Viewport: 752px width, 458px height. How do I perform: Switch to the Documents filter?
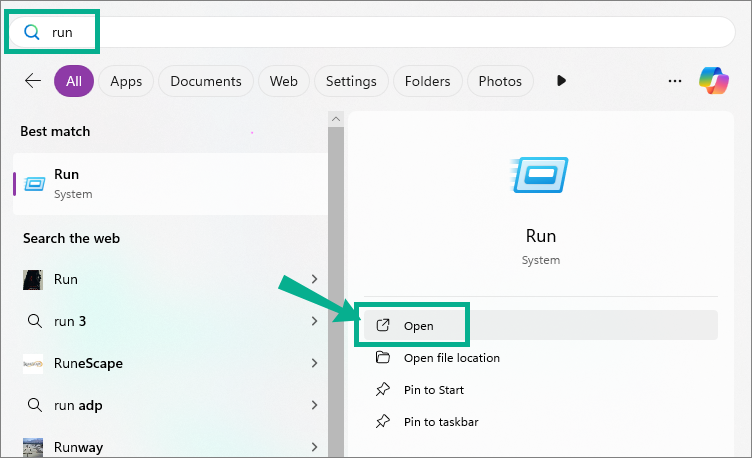coord(206,81)
